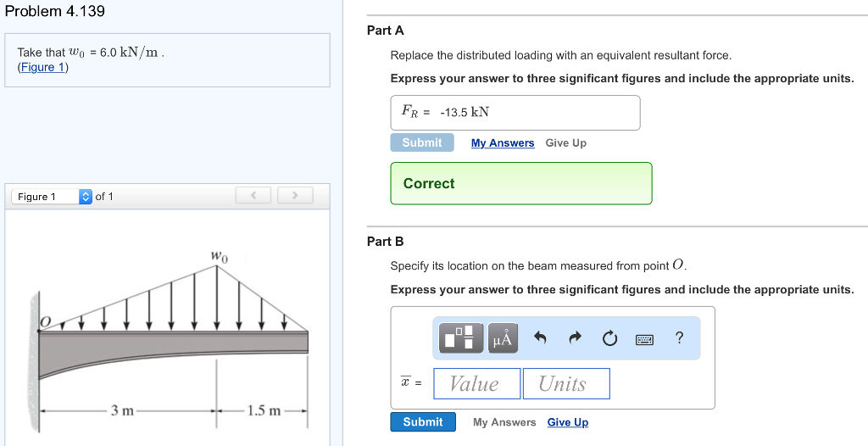Click the Part A answer box
This screenshot has height=446, width=868.
click(515, 113)
